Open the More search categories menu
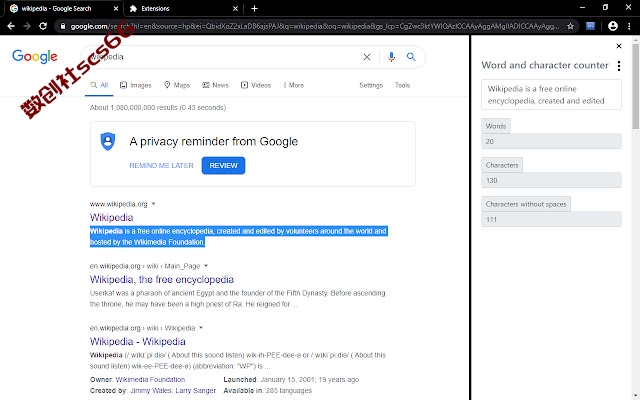This screenshot has height=400, width=640. pyautogui.click(x=293, y=85)
